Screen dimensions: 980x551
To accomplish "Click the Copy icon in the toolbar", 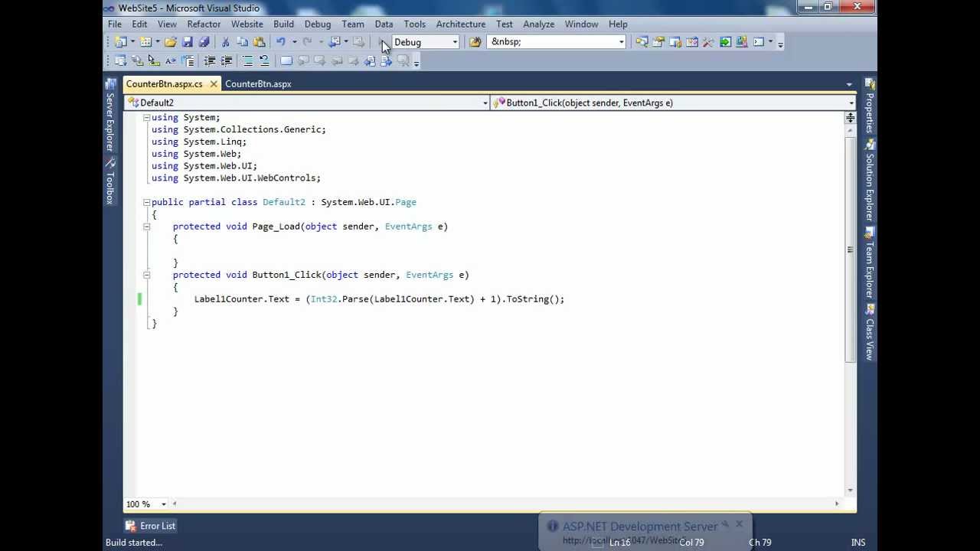I will 242,42.
